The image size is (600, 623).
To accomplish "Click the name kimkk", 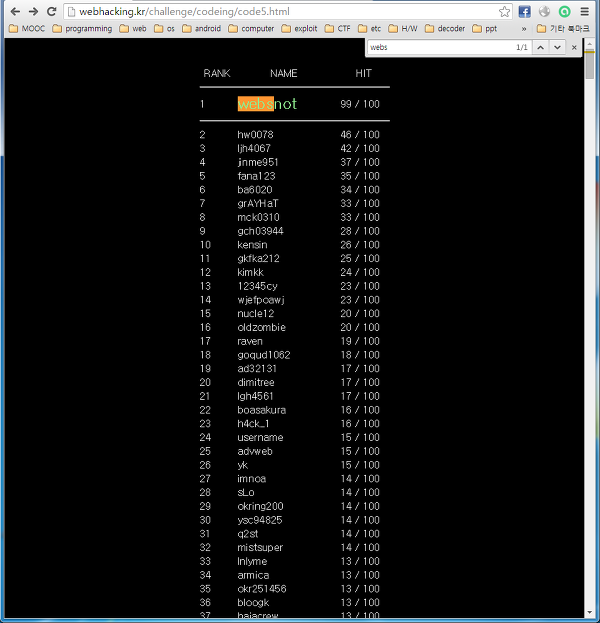I will tap(250, 272).
